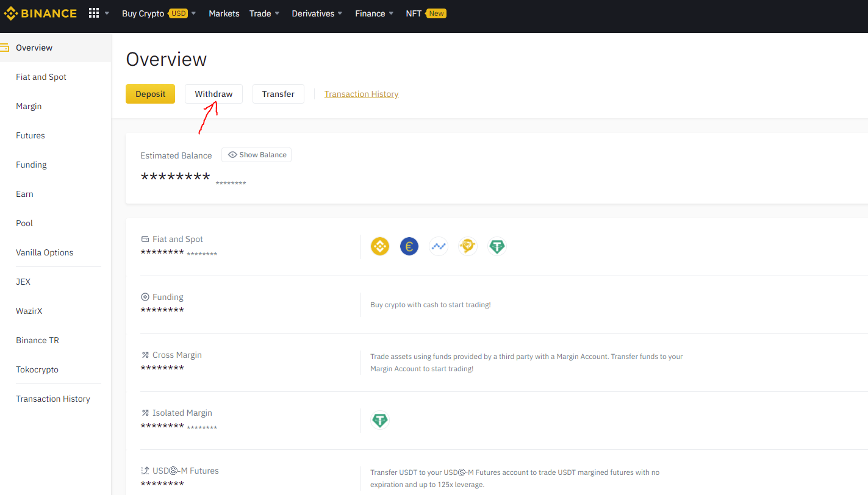Click the circle icon beside Funding row
The image size is (868, 495).
coord(145,297)
